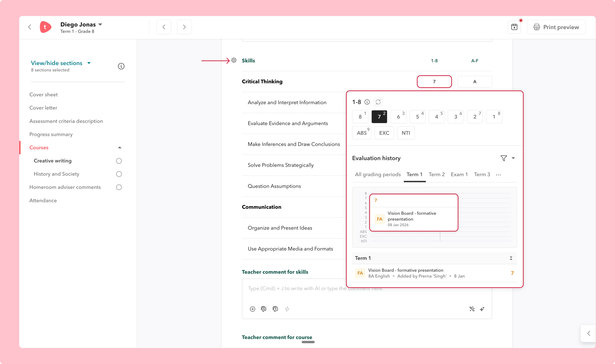Select the Courses sidebar item
615x364 pixels.
pyautogui.click(x=39, y=148)
